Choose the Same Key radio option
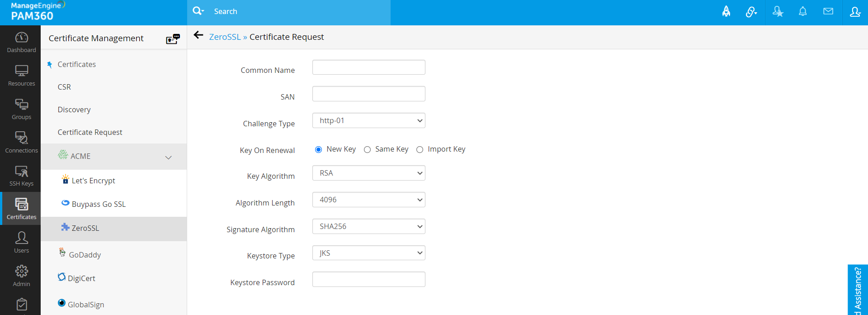Screen dimensions: 868x315 368,150
